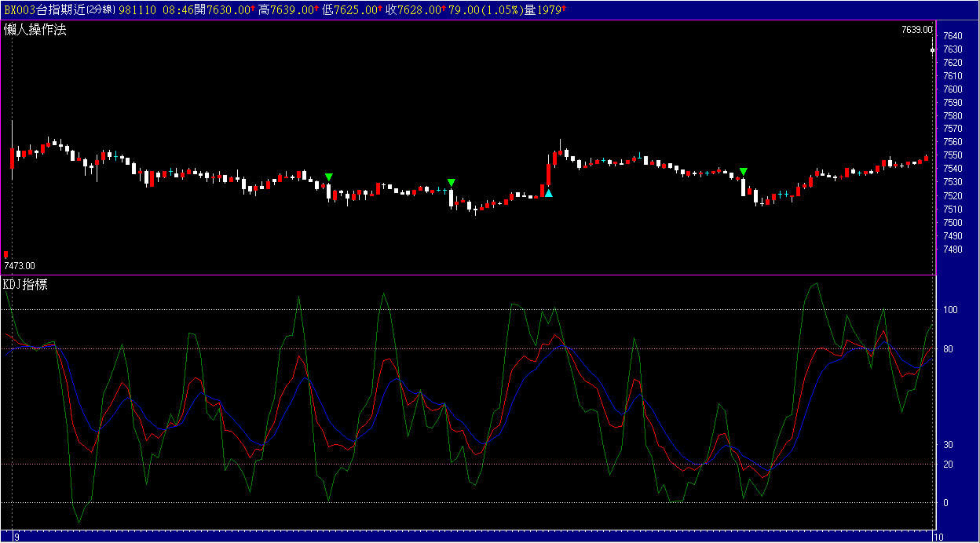Click the BX003台指期近 symbol name in the header

tap(43, 9)
